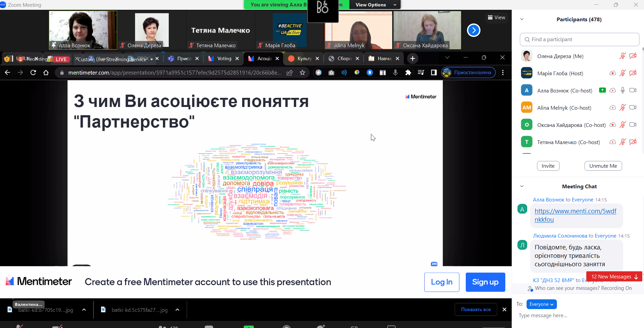
Task: Toggle the browser side panel icon
Action: 434,73
